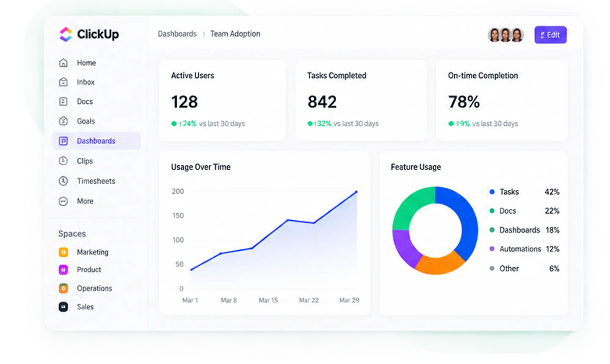Click the blue Tasks legend dot
Viewport: 610px width, 364px height.
[492, 192]
